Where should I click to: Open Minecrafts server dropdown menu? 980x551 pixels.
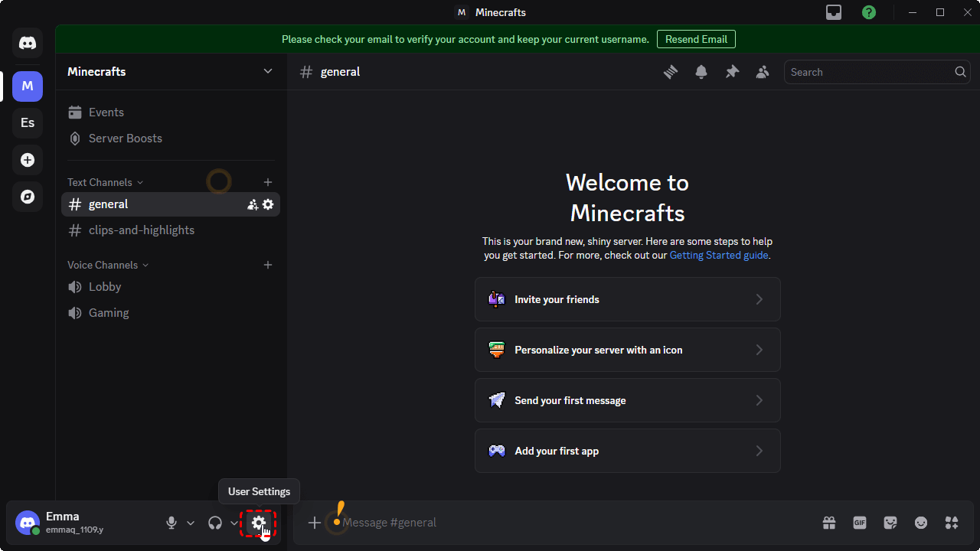tap(267, 71)
